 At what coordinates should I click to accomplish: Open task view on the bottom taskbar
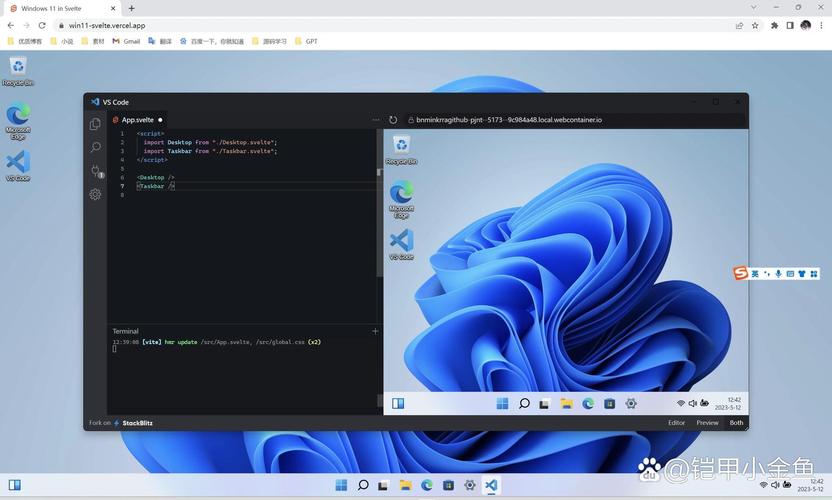[383, 485]
